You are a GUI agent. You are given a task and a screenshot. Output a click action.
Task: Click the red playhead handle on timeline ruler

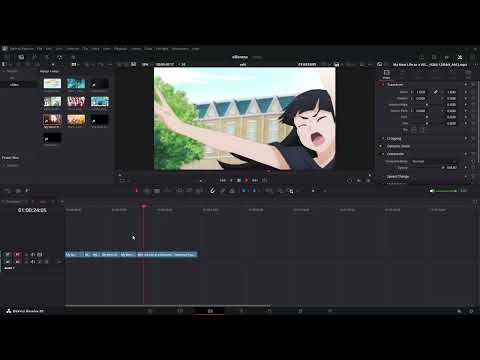(144, 206)
